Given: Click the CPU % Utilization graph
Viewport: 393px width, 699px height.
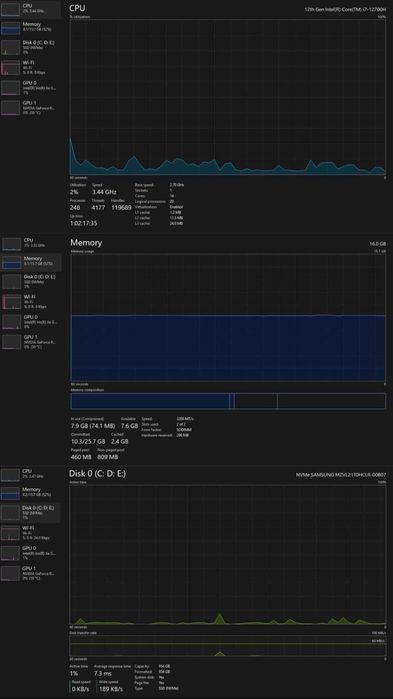Looking at the screenshot, I should point(227,97).
